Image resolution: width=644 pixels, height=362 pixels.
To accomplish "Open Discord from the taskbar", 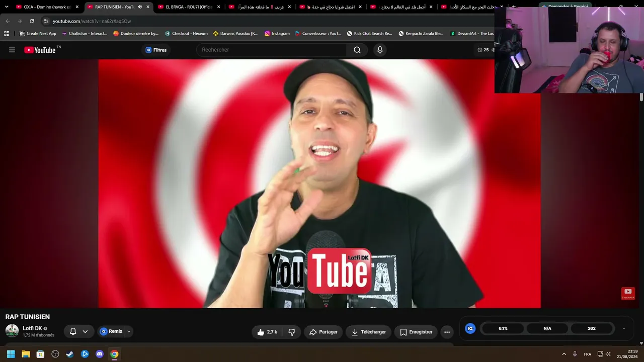I will (100, 354).
